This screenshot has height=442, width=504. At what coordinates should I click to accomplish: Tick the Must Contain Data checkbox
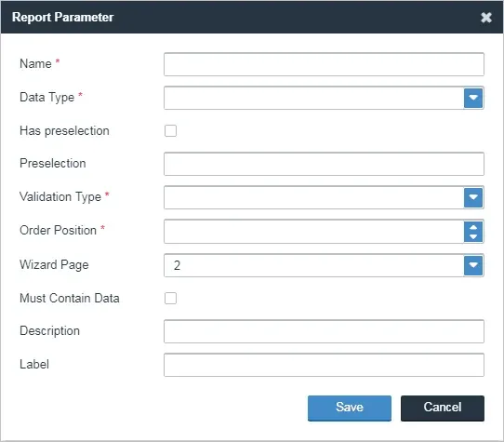(170, 298)
